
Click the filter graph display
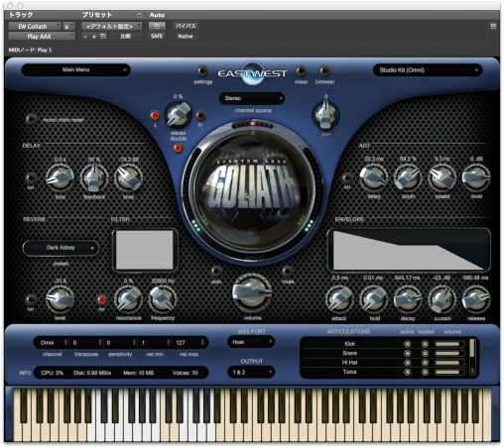[x=145, y=250]
